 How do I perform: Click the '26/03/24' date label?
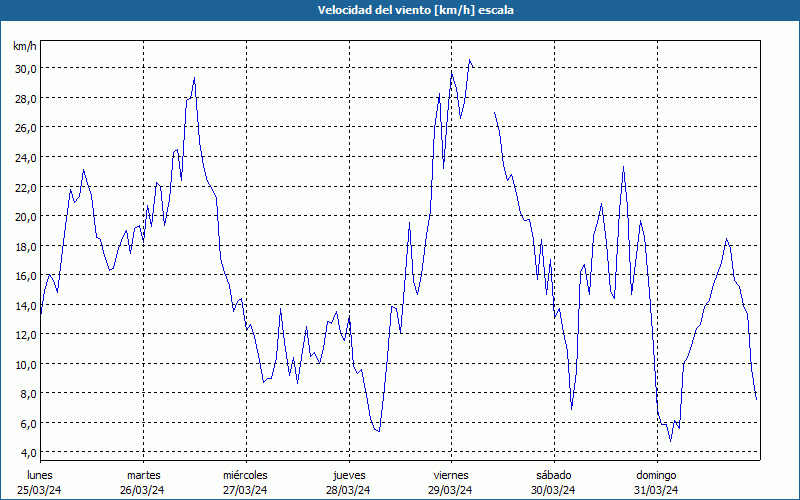[142, 490]
